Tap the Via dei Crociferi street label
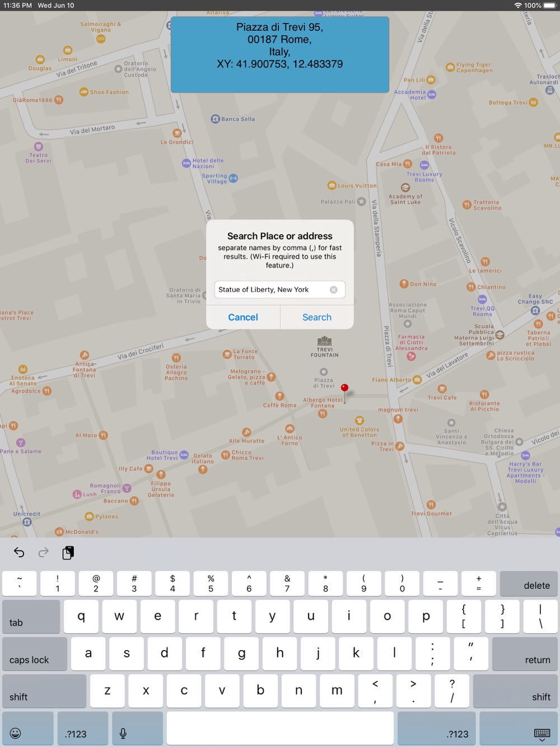 tap(141, 351)
